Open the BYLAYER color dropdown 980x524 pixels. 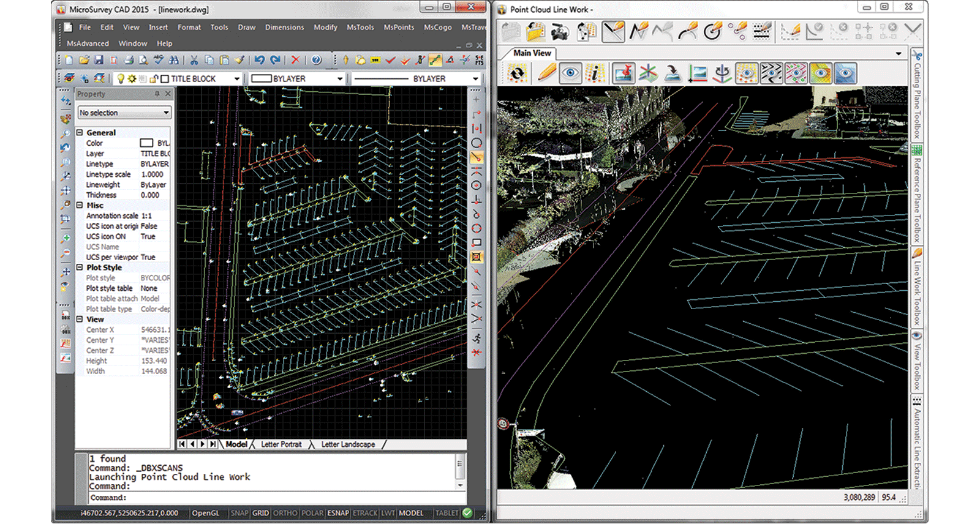340,79
